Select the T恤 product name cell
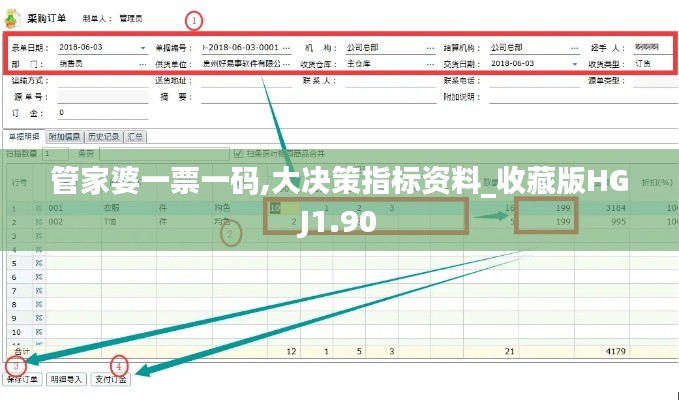Image resolution: width=679 pixels, height=400 pixels. click(x=129, y=222)
